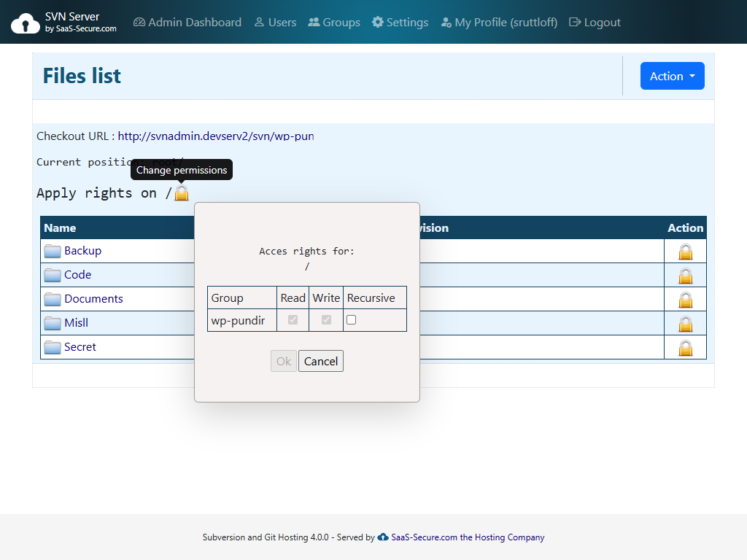Viewport: 747px width, 560px height.
Task: Enable the Recursive checkbox for wp-pundir
Action: (352, 319)
